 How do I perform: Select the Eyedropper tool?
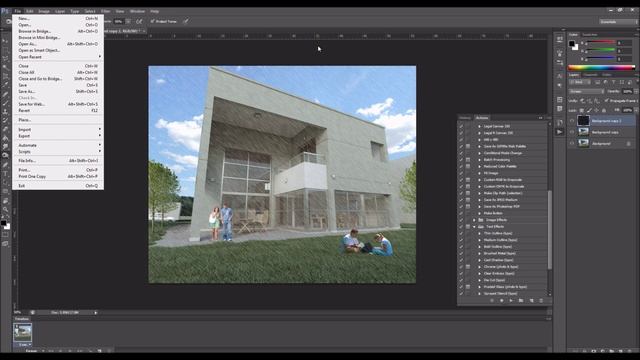(x=5, y=84)
